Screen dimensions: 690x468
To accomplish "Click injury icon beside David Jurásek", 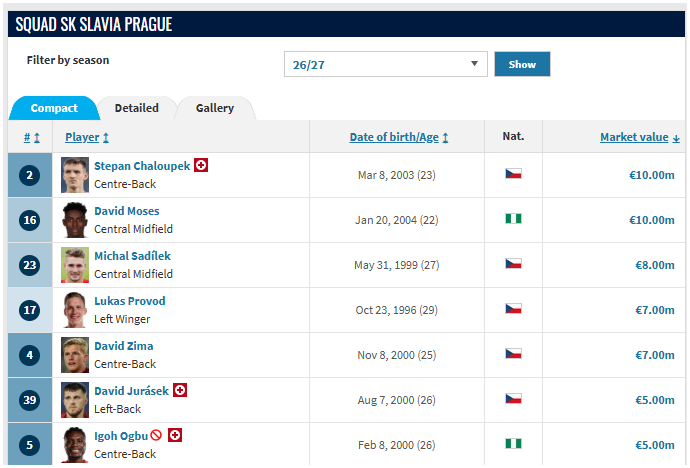I will tap(180, 390).
